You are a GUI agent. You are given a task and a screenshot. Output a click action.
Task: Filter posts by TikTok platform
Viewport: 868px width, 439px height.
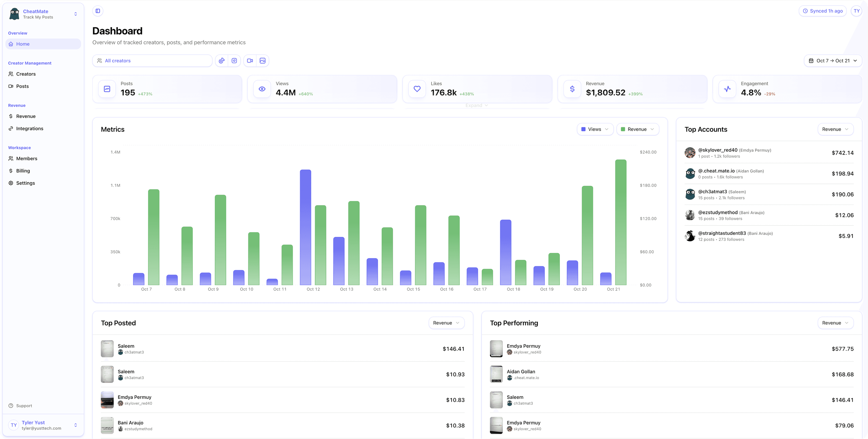click(x=221, y=61)
